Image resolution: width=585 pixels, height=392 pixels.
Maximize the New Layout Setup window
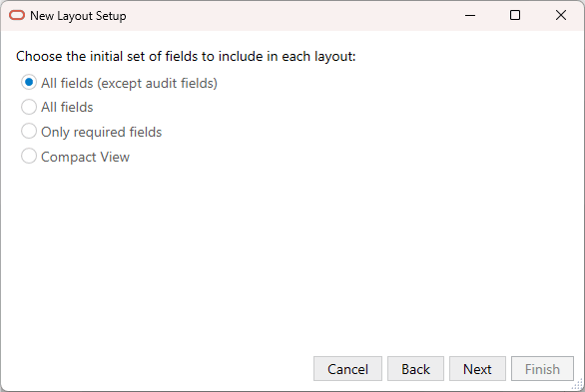coord(515,15)
